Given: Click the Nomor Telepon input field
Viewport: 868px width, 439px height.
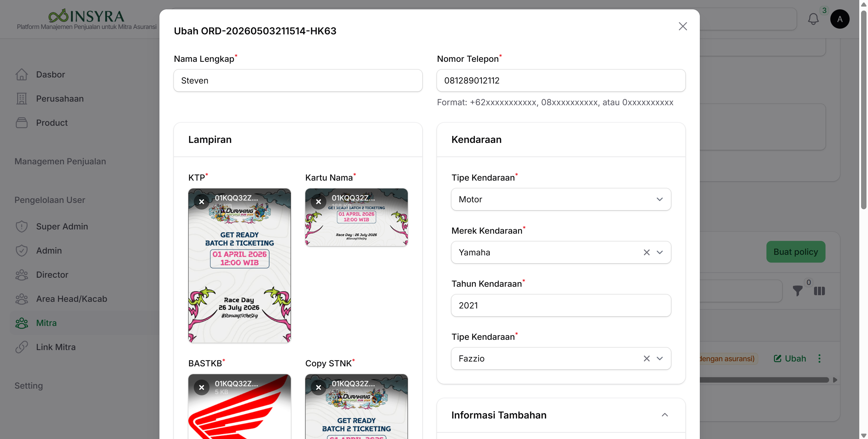Looking at the screenshot, I should 561,81.
